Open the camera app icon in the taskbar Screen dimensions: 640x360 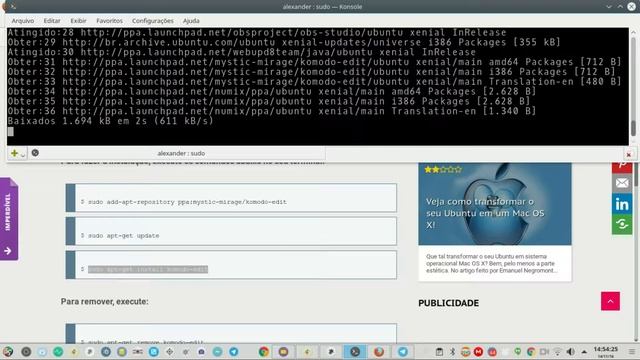(x=201, y=351)
